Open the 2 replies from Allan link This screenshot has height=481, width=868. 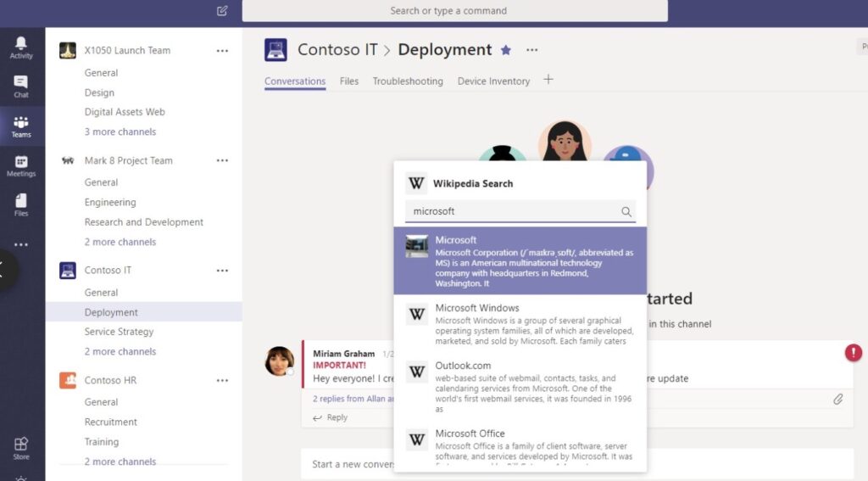click(x=353, y=399)
